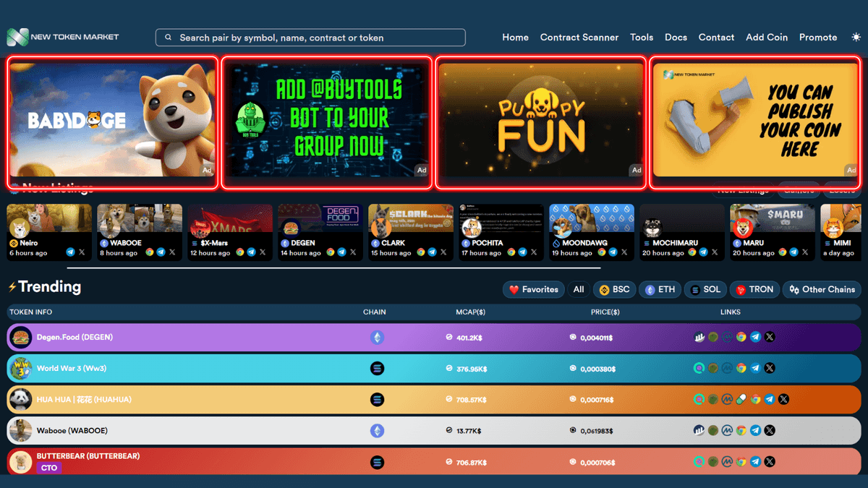Filter trending by ETH chain
Viewport: 868px width, 488px height.
tap(660, 289)
